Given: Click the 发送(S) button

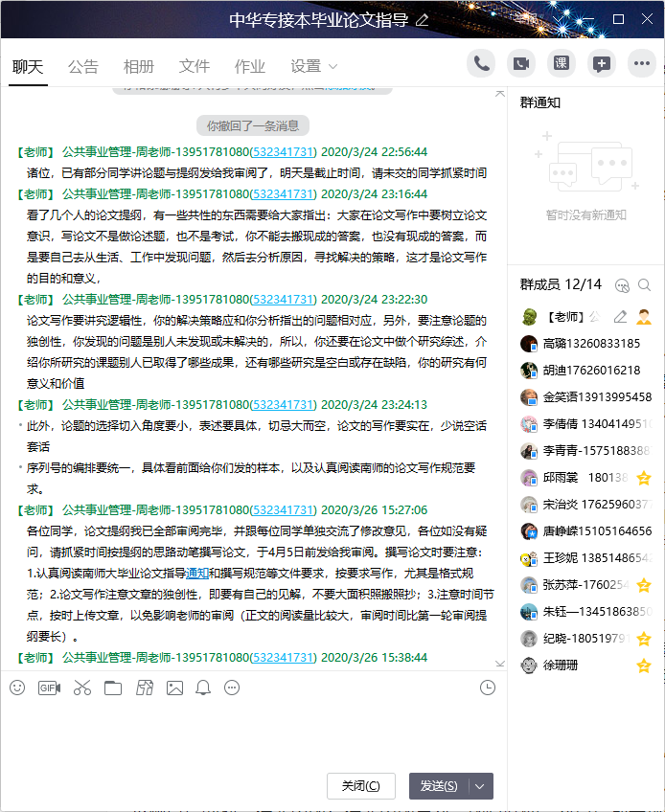Looking at the screenshot, I should pyautogui.click(x=439, y=786).
